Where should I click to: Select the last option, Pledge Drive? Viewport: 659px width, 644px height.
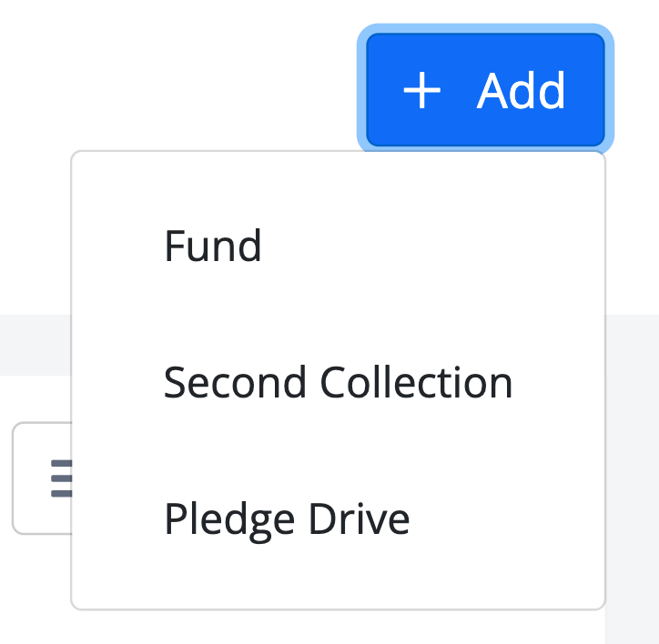pos(339,519)
